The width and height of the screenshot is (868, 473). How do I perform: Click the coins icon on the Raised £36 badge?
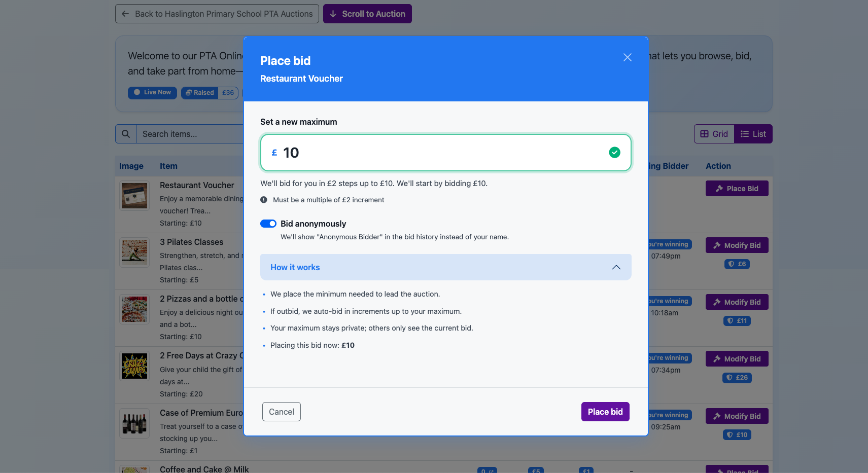(188, 92)
